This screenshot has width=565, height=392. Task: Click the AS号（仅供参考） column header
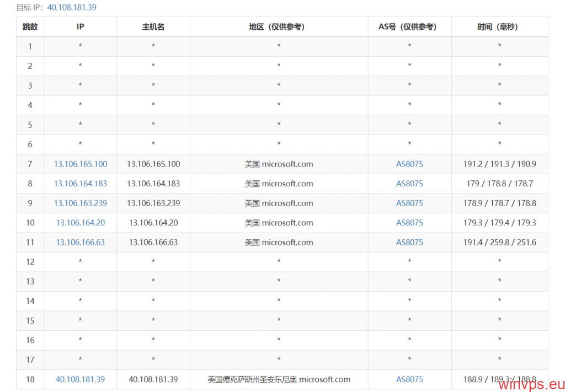(409, 26)
